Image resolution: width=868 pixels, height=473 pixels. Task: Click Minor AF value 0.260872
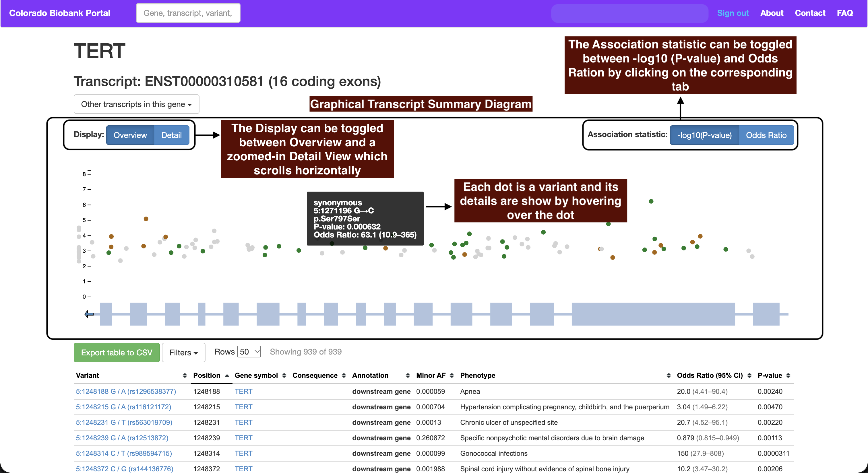[430, 438]
